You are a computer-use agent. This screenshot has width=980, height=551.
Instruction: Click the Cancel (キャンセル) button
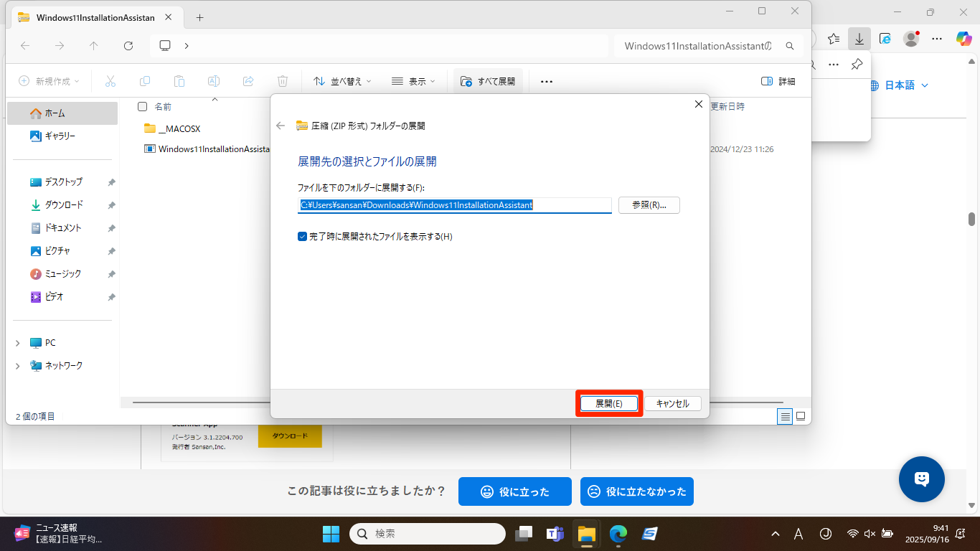(x=672, y=403)
